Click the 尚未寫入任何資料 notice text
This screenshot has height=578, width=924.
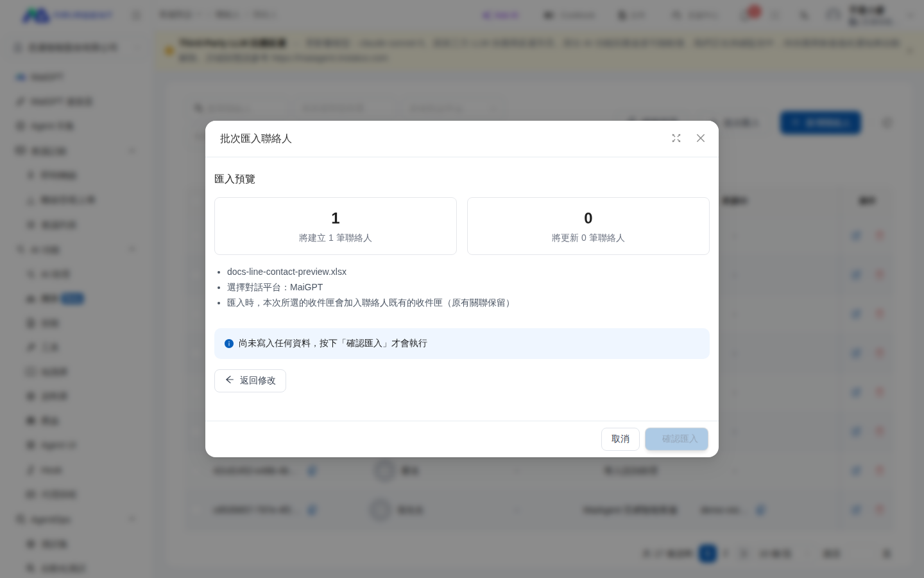[x=333, y=344]
